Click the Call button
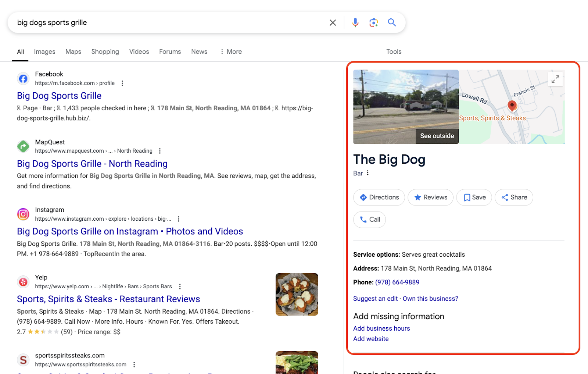The width and height of the screenshot is (588, 374). pos(369,220)
